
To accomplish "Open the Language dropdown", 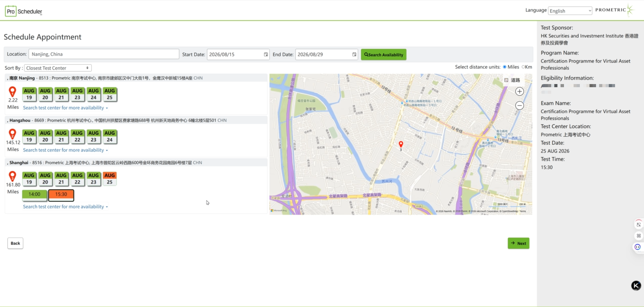I will coord(570,11).
